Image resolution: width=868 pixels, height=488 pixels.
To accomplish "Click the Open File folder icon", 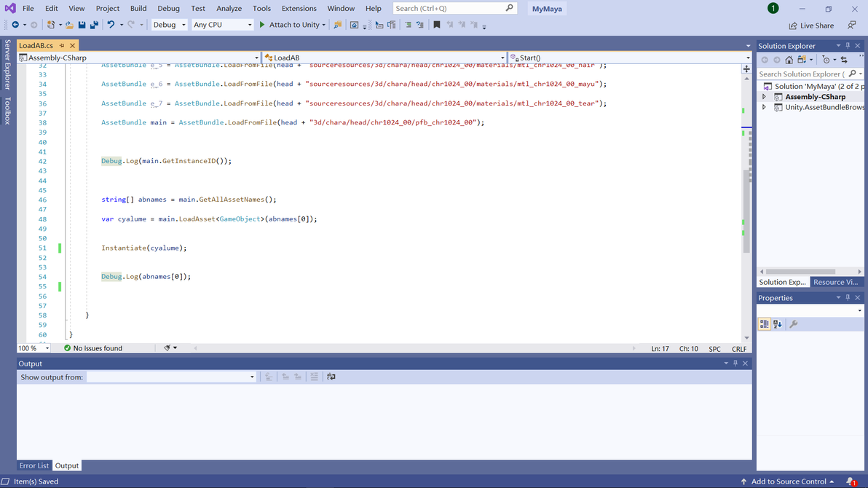I will tap(69, 25).
